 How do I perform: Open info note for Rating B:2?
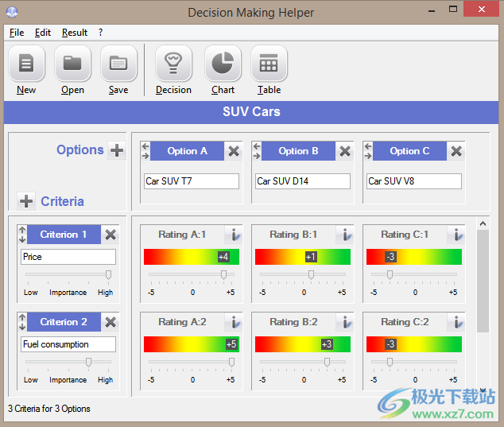coord(344,322)
